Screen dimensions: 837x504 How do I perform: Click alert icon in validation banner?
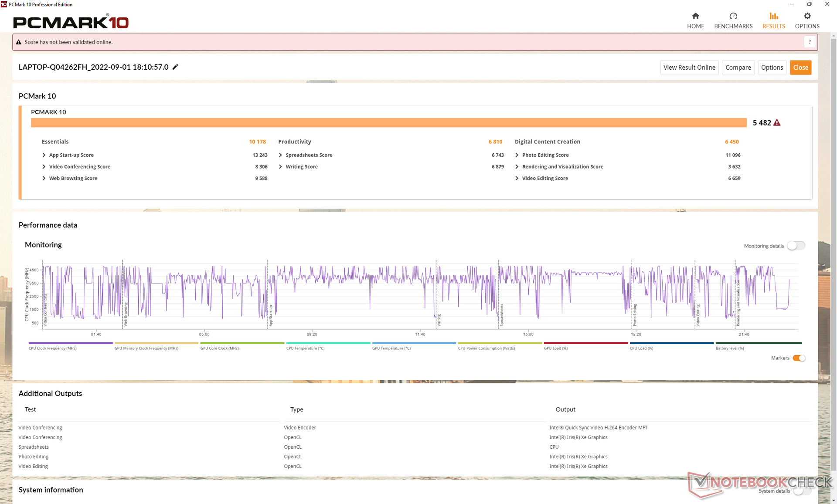coord(19,42)
